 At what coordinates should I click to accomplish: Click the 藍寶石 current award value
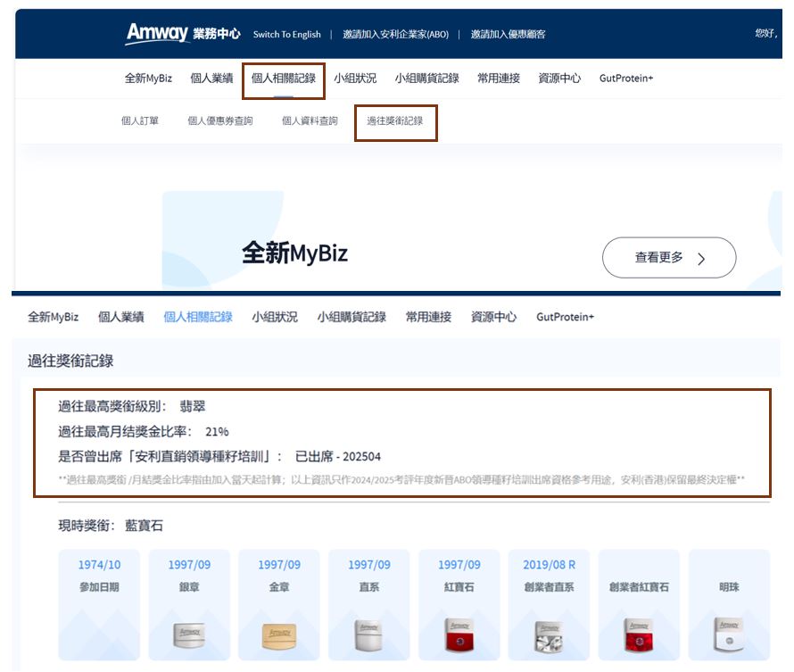coord(144,526)
